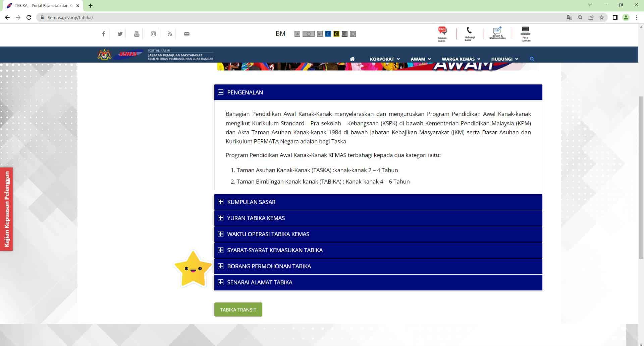The width and height of the screenshot is (644, 346).
Task: Click the search magnifier in navbar
Action: (532, 59)
